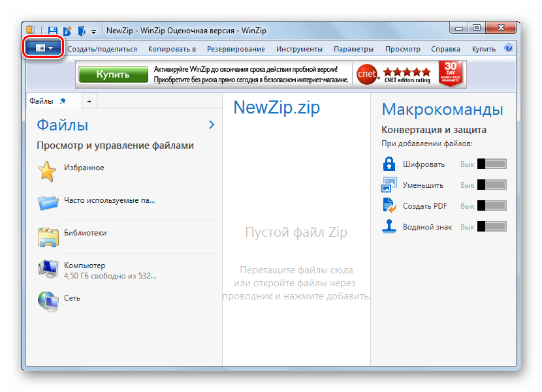
Task: Open the quick access toolbar customize dropdown
Action: click(93, 32)
